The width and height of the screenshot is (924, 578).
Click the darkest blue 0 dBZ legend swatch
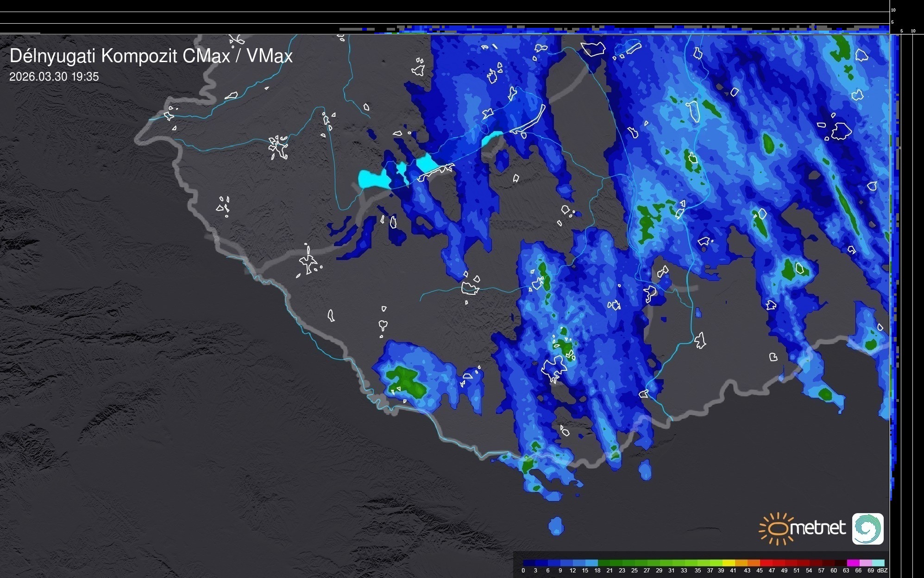(529, 563)
